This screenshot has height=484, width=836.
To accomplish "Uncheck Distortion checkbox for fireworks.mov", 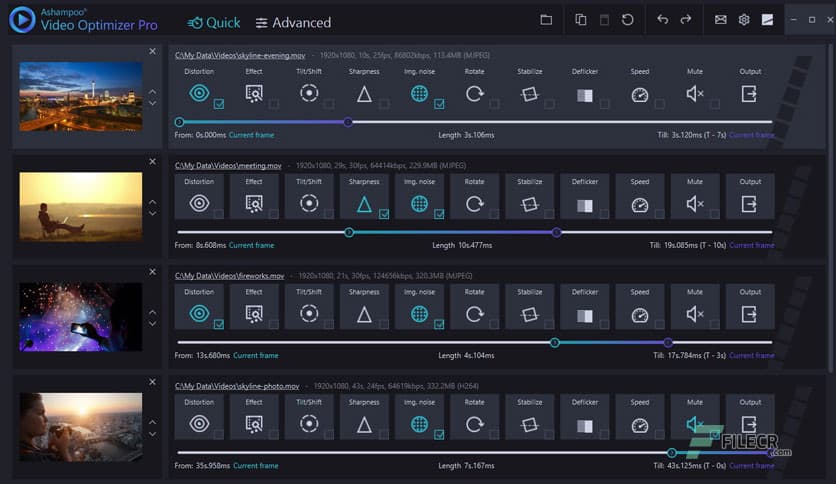I will pos(219,325).
